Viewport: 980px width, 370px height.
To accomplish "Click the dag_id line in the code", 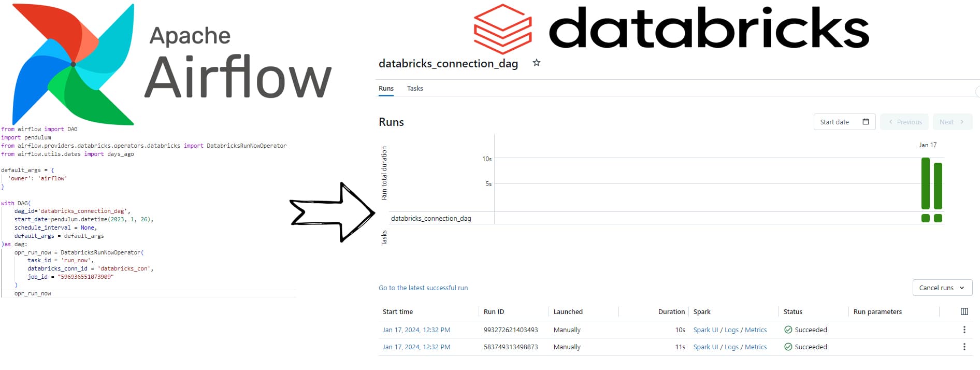I will (73, 211).
